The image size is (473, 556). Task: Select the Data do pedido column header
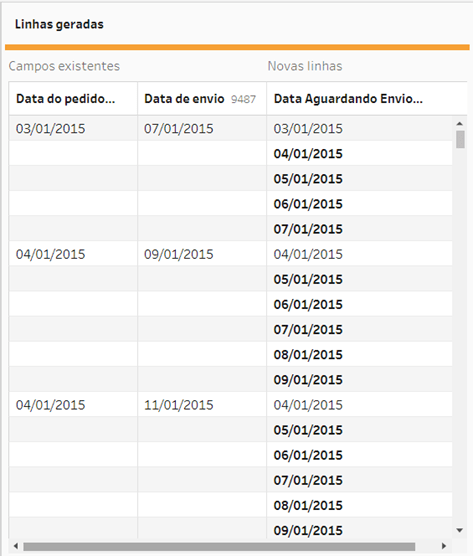coord(73,99)
